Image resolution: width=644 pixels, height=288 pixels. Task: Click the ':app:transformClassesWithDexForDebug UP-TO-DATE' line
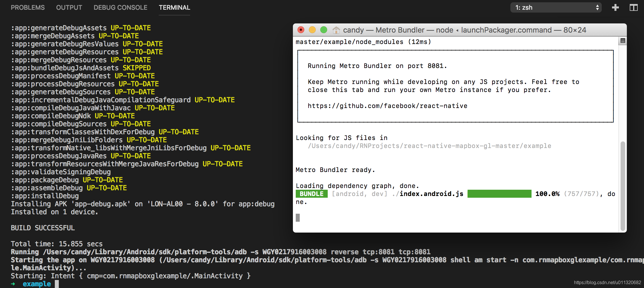[x=105, y=132]
